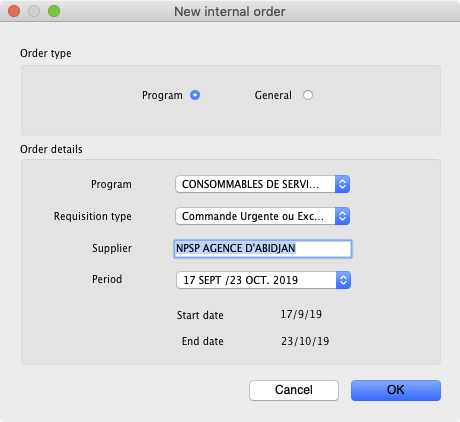Viewport: 460px width, 422px height.
Task: Select the Program radio button
Action: coord(195,95)
